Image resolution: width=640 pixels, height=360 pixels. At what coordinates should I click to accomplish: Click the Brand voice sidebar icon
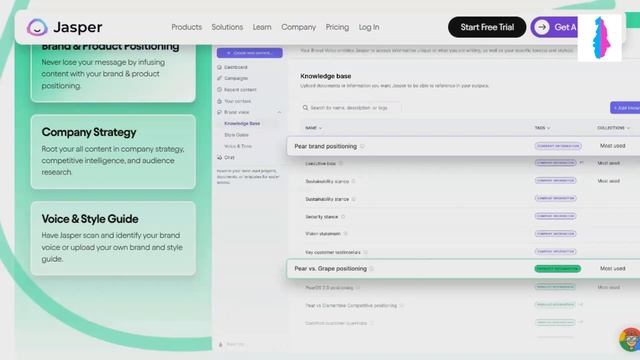[x=220, y=112]
